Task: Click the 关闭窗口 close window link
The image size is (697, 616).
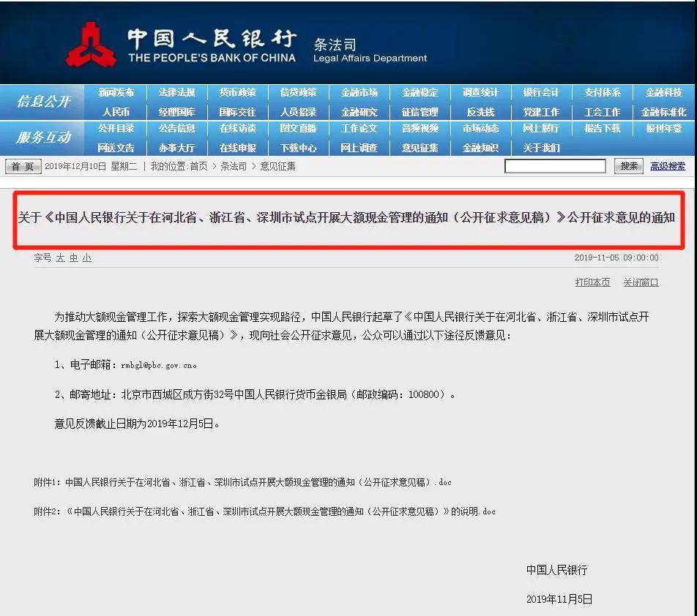Action: (x=641, y=282)
